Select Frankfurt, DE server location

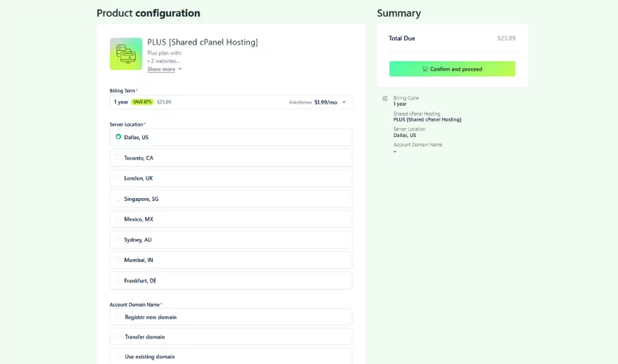tap(230, 280)
